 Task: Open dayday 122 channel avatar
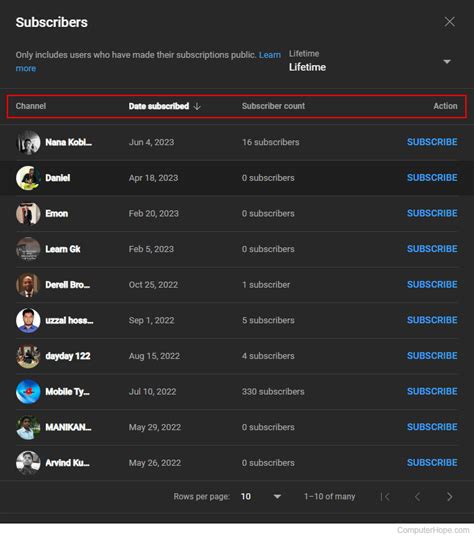point(28,356)
